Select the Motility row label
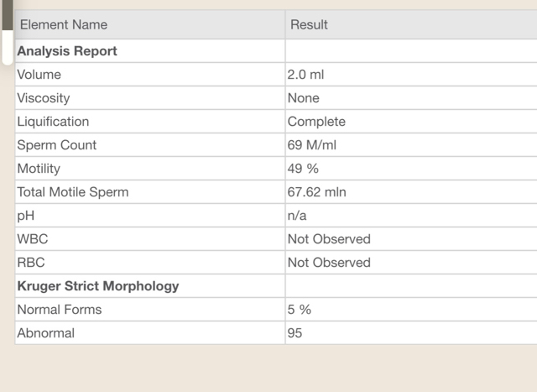The height and width of the screenshot is (392, 537). pos(39,169)
